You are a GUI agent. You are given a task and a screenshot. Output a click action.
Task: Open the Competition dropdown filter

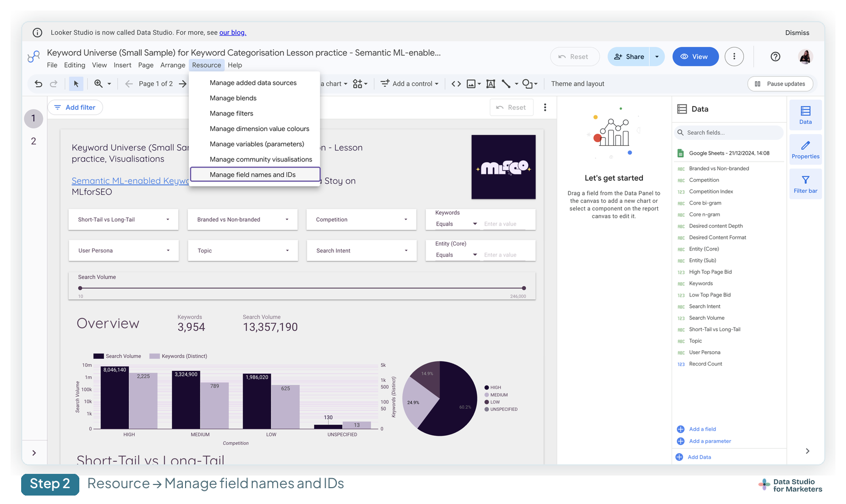[x=362, y=219]
